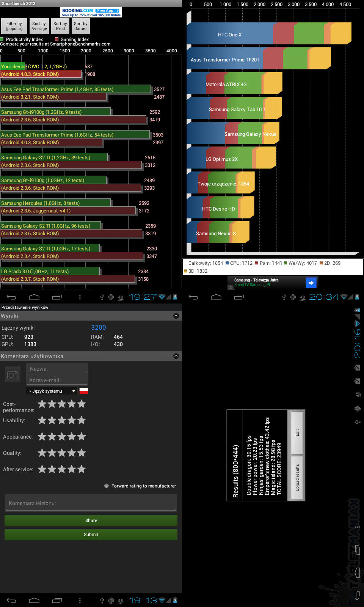The height and width of the screenshot is (607, 364).
Task: Choose Sort by Average
Action: 39,26
